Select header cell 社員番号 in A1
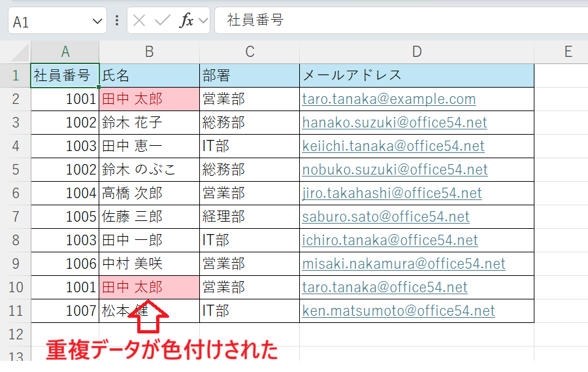This screenshot has width=588, height=372. pos(65,75)
